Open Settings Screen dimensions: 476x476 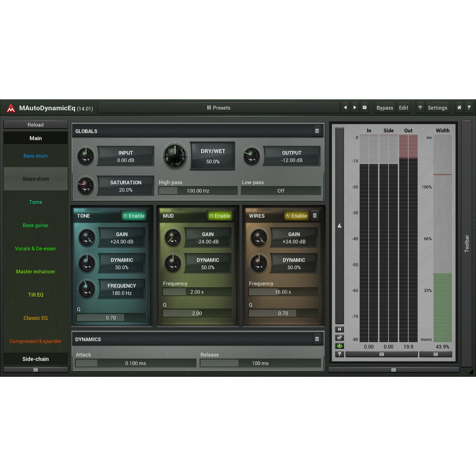pyautogui.click(x=437, y=108)
